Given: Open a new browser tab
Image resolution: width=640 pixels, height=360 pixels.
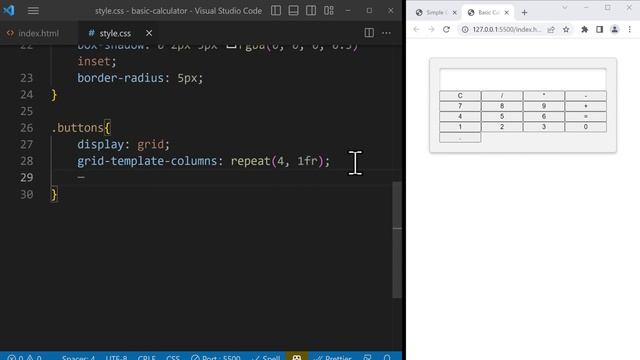Looking at the screenshot, I should (x=524, y=13).
